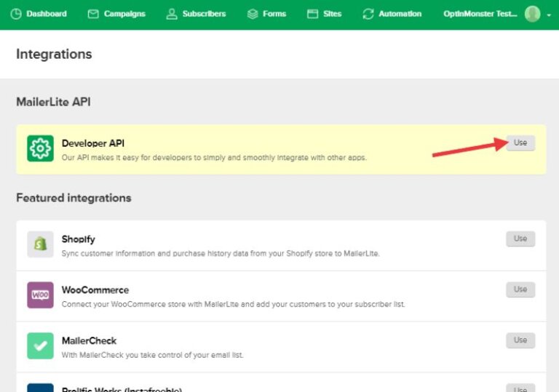
Task: Switch to the Forms section
Action: click(x=266, y=14)
